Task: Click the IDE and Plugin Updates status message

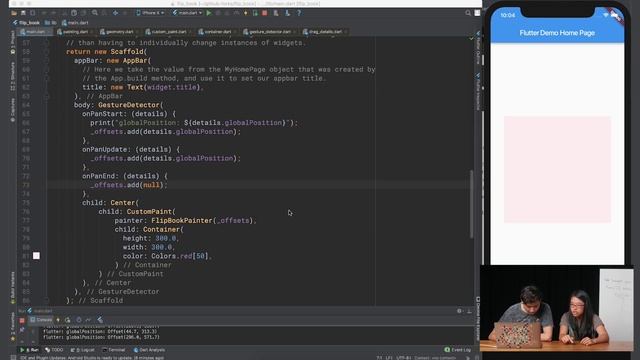Action: [92, 358]
